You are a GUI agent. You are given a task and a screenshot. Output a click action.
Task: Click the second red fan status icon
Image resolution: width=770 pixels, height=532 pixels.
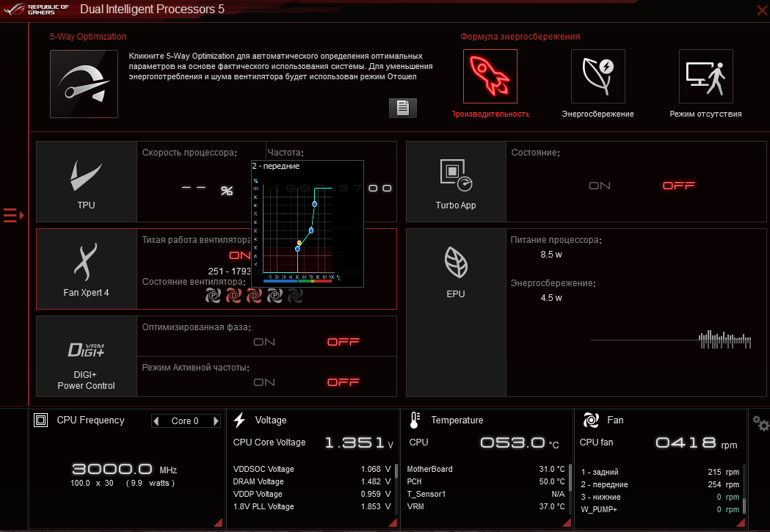point(233,295)
